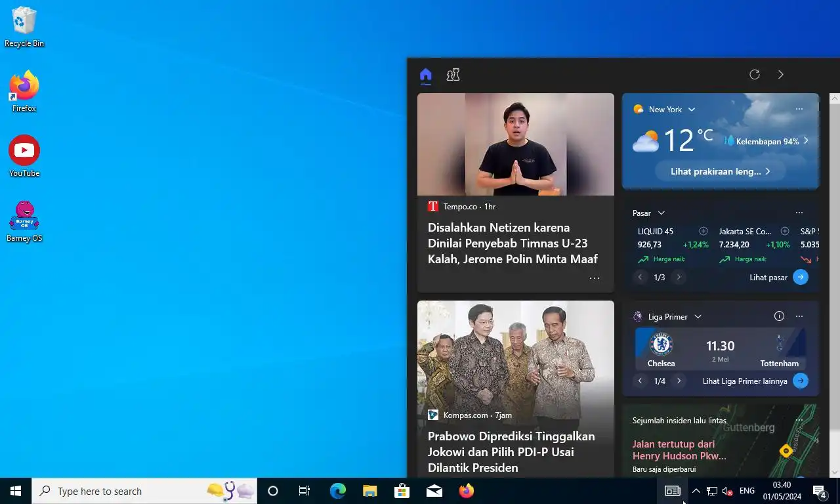Go to previous Liga Primer match
840x504 pixels.
click(x=640, y=381)
